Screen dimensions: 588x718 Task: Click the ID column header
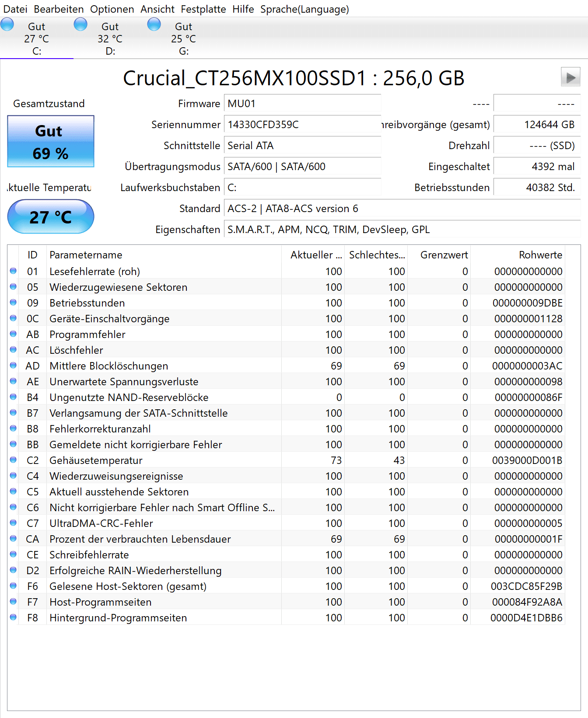tap(32, 255)
